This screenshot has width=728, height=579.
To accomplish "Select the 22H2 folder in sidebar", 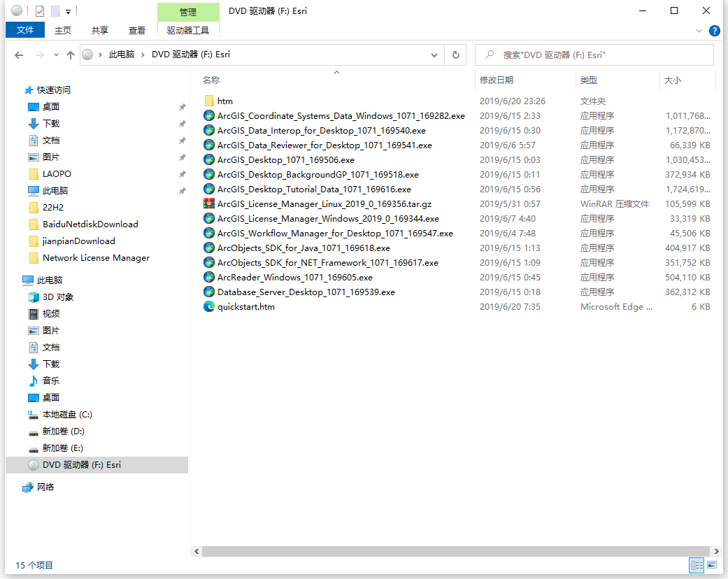I will 53,208.
